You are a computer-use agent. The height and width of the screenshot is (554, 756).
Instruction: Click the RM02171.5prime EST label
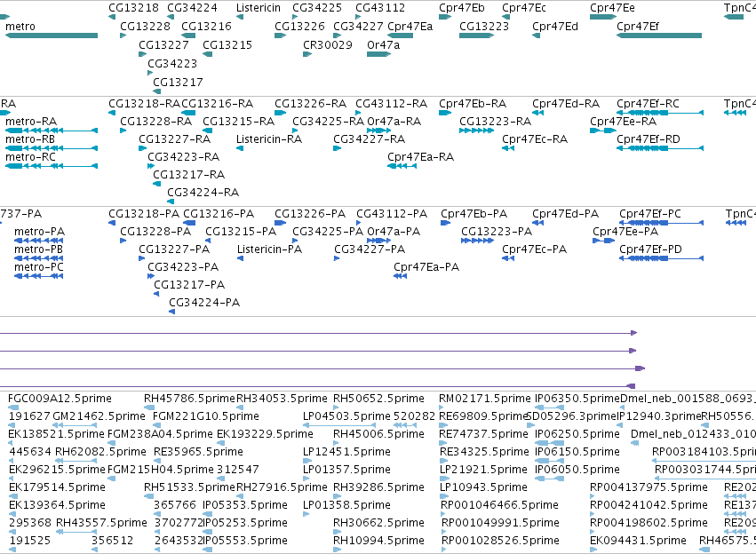coord(485,399)
